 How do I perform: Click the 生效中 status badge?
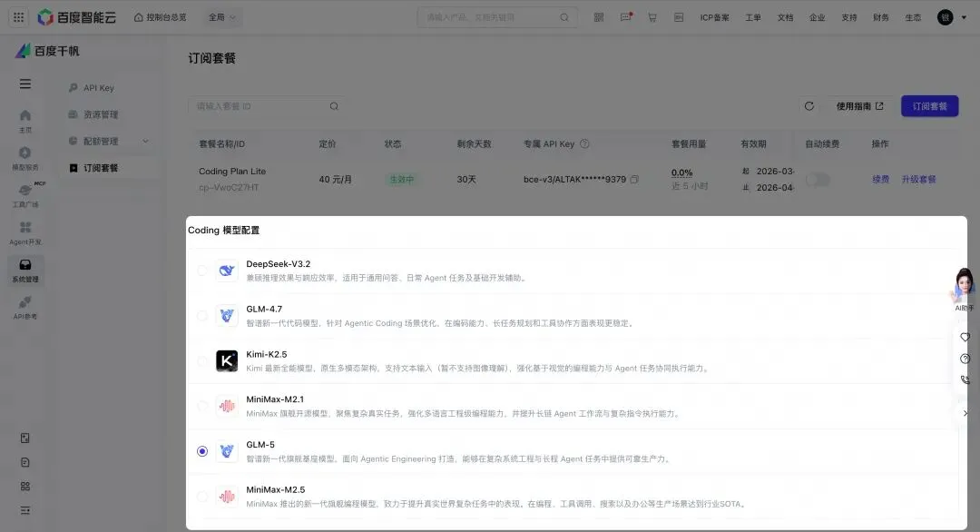click(x=401, y=180)
